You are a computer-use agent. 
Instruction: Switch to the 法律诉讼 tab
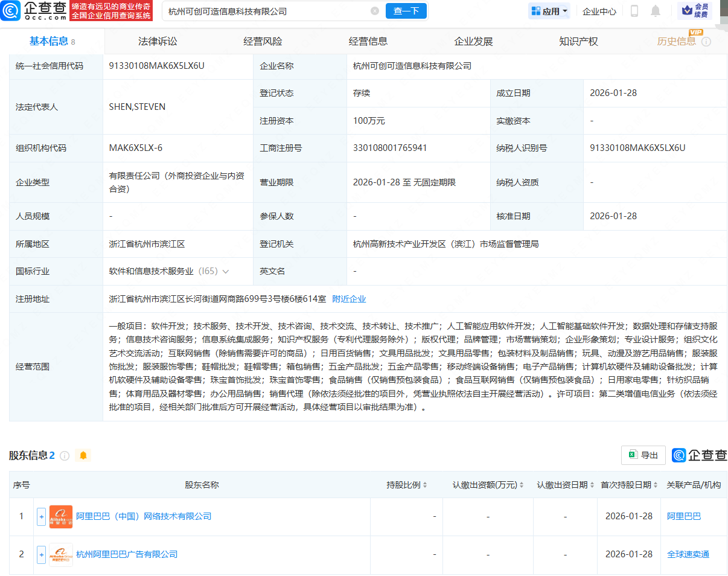158,42
